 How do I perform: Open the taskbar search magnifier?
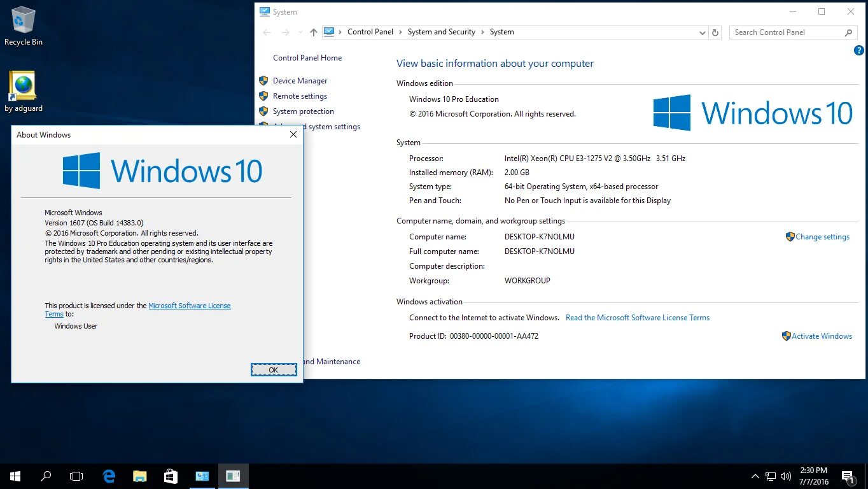pos(46,476)
